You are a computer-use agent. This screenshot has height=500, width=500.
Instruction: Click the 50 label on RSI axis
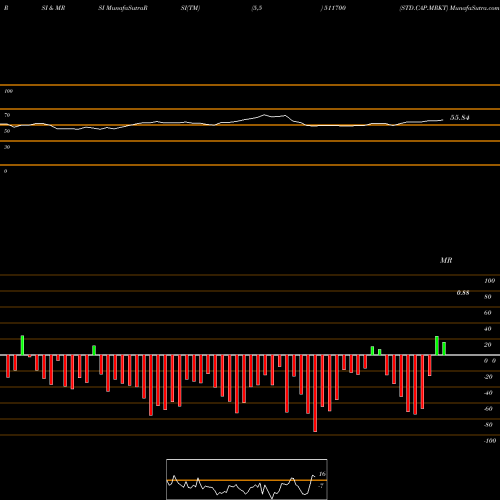click(x=7, y=131)
